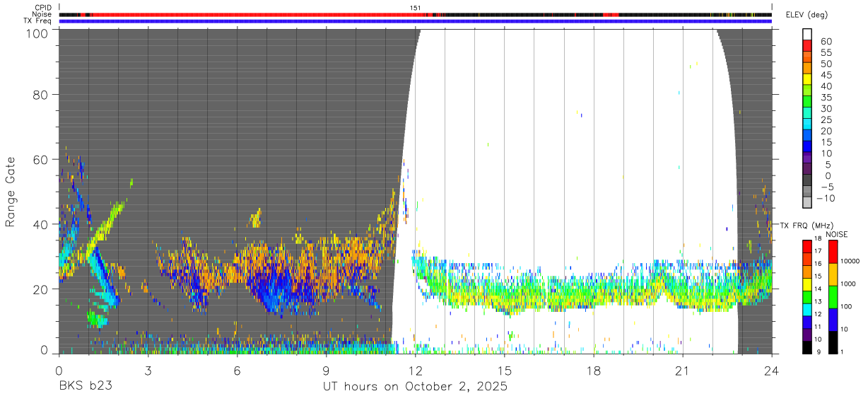This screenshot has width=868, height=401.
Task: Click the 3 tick on UT hours axis
Action: 148,370
